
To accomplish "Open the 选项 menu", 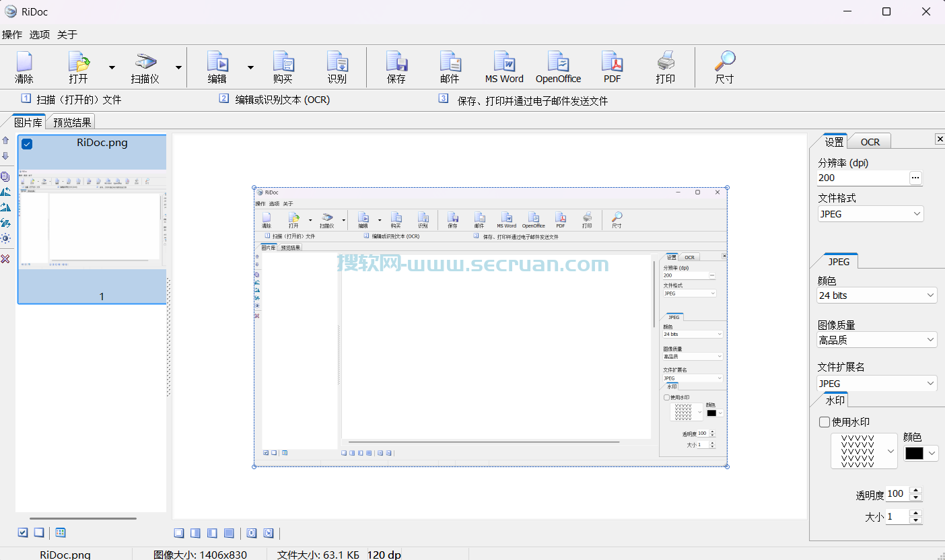I will pyautogui.click(x=40, y=34).
